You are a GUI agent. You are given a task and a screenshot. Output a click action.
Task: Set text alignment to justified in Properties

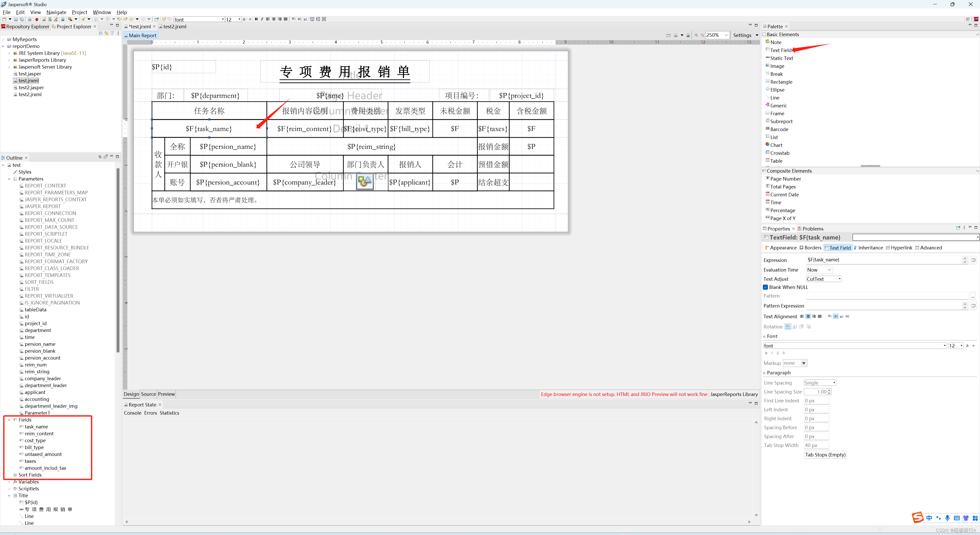[820, 316]
